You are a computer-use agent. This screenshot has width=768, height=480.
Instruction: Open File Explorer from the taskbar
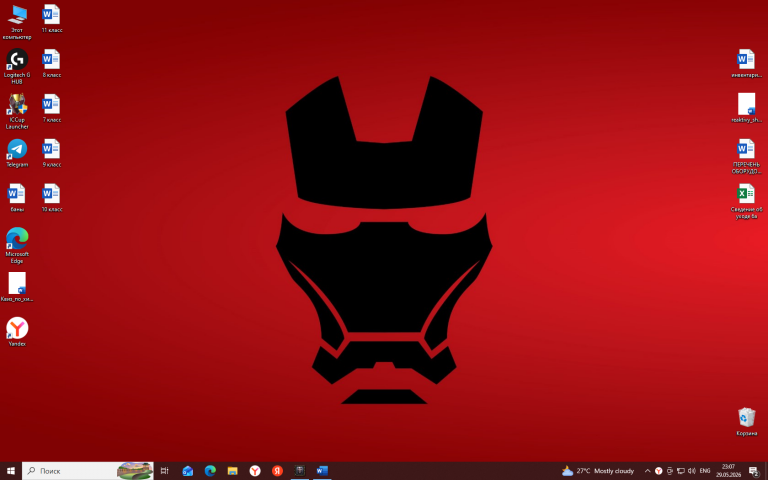[232, 471]
